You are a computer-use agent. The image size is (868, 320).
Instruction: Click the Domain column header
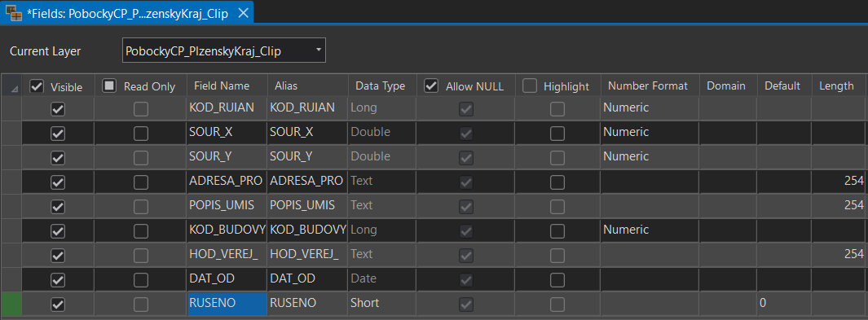[727, 85]
